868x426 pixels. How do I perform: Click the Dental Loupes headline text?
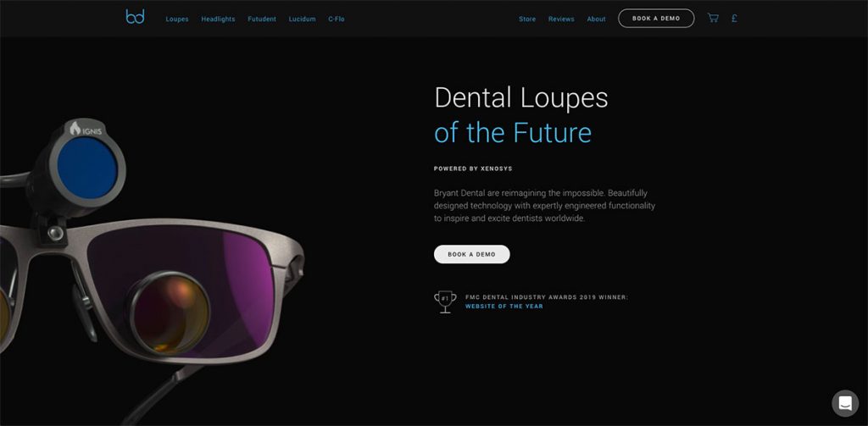coord(521,98)
